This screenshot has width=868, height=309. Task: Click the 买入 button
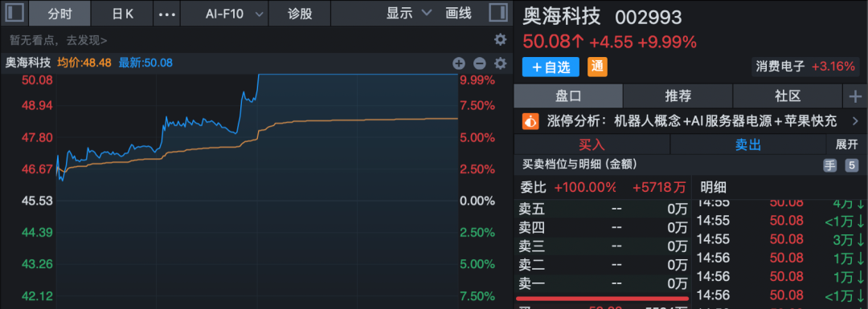[x=592, y=144]
